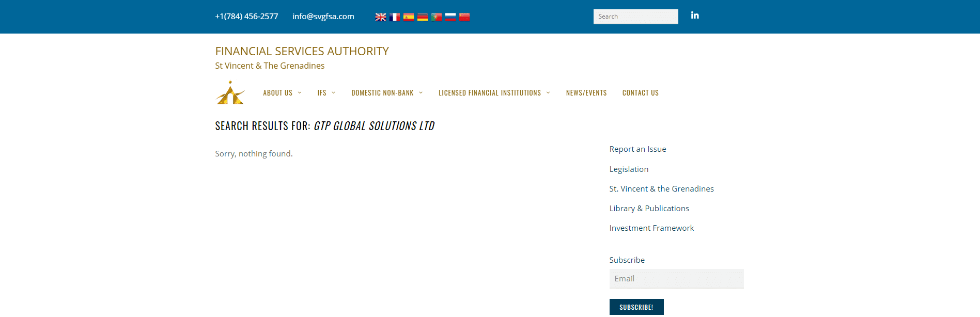980x317 pixels.
Task: Open the LinkedIn page icon
Action: [x=695, y=15]
